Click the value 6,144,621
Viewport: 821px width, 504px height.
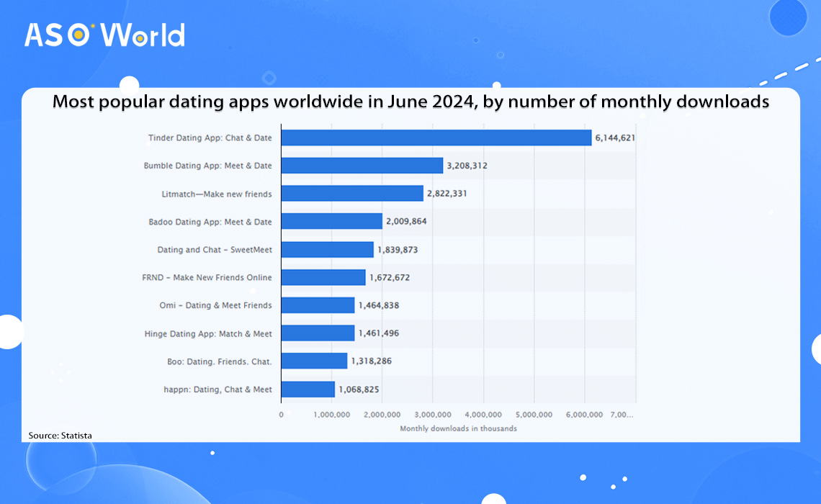click(615, 138)
